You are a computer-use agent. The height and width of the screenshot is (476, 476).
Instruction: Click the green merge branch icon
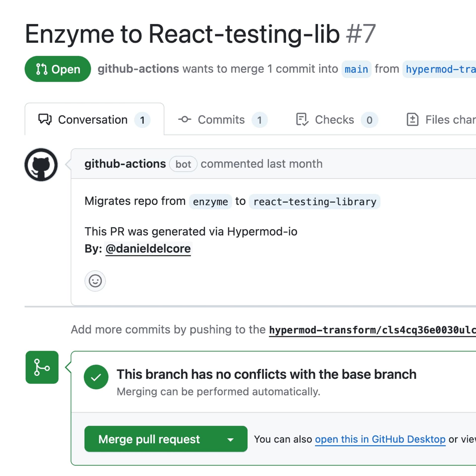tap(42, 367)
